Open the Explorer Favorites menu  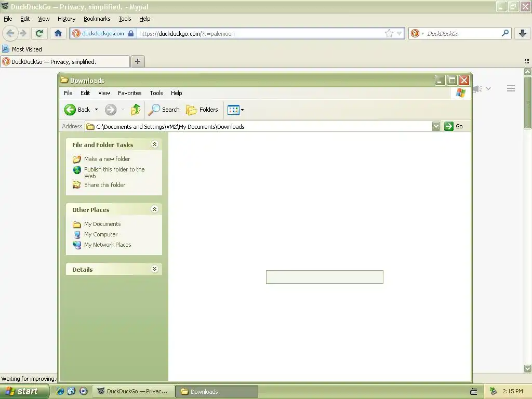tap(129, 93)
